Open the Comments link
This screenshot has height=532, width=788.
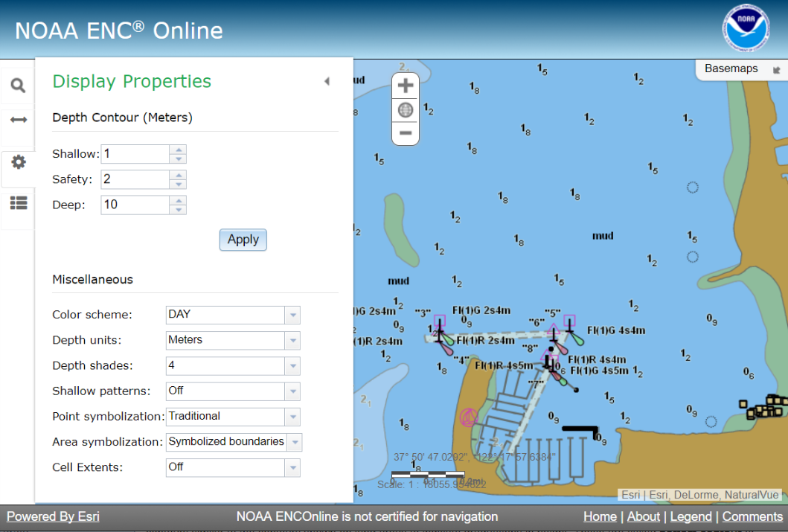tap(752, 516)
